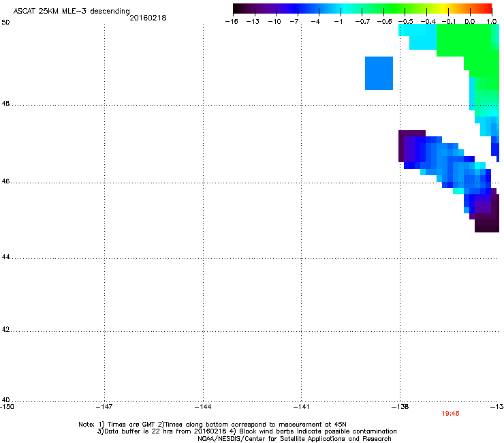Click the latitude label 44
504x443 pixels.
[x=5, y=257]
